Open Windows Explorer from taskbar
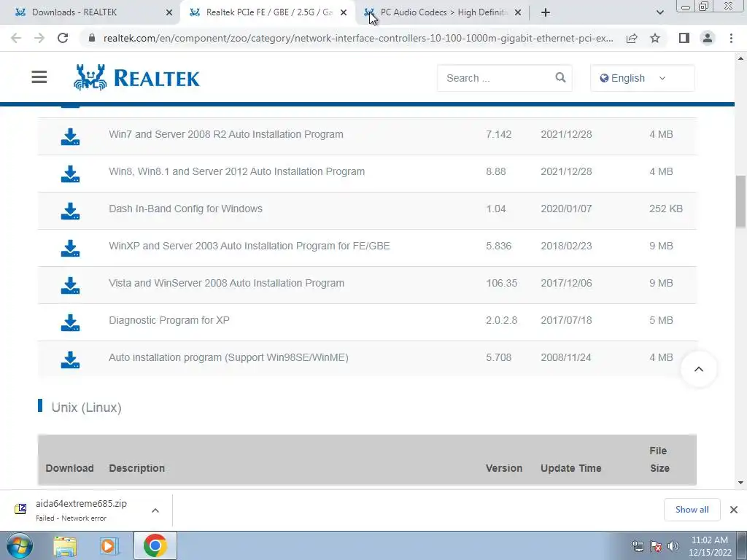The height and width of the screenshot is (560, 747). [x=65, y=545]
